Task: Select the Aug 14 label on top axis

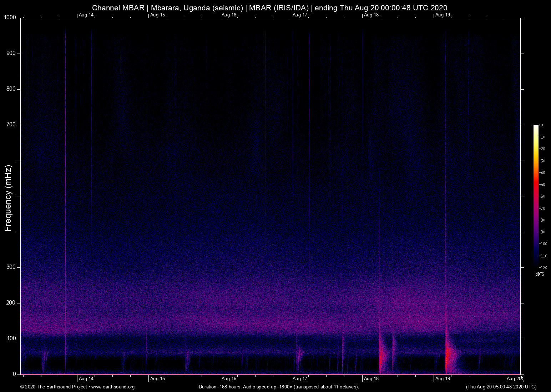Action: tap(86, 15)
